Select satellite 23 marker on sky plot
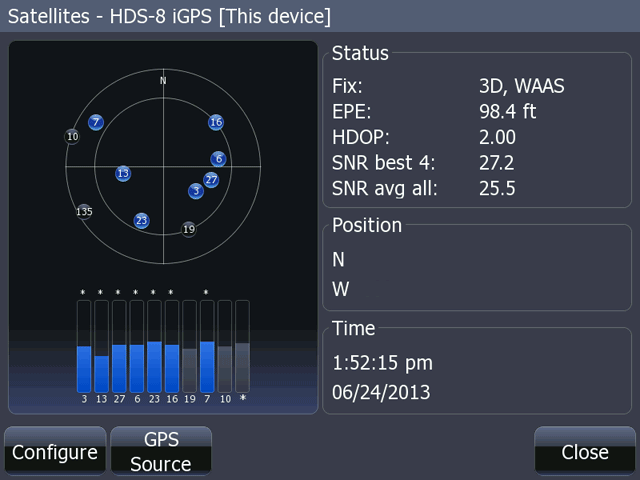This screenshot has height=480, width=640. [141, 220]
